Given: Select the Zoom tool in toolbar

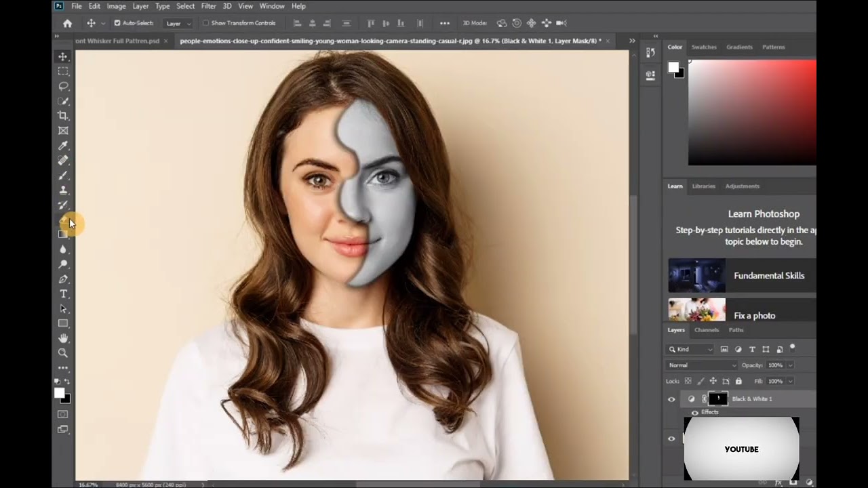Looking at the screenshot, I should pos(63,353).
